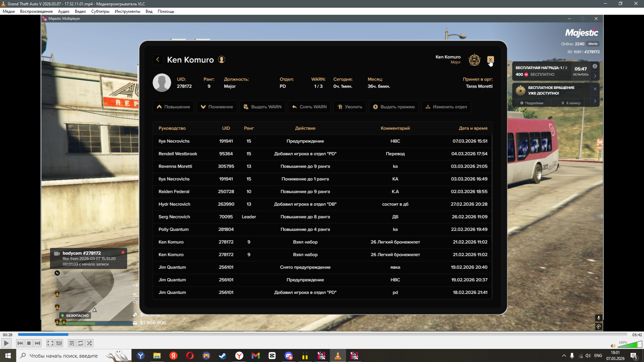Image resolution: width=644 pixels, height=362 pixels.
Task: Open Steam from the taskbar
Action: (x=222, y=356)
